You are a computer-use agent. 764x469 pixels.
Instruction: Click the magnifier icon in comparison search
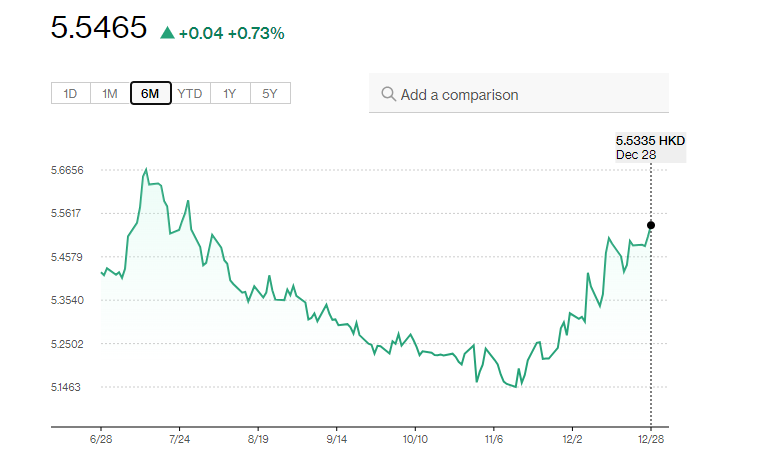pyautogui.click(x=388, y=95)
